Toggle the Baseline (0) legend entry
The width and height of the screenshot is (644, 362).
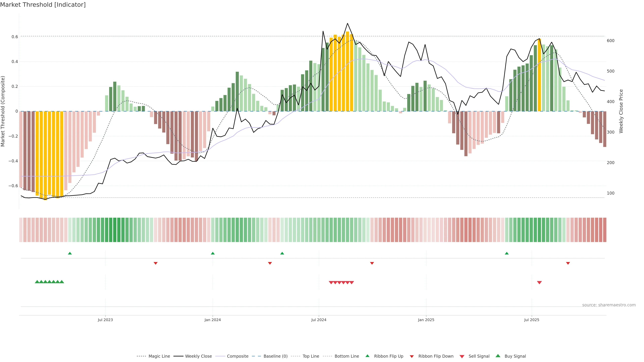pyautogui.click(x=276, y=356)
